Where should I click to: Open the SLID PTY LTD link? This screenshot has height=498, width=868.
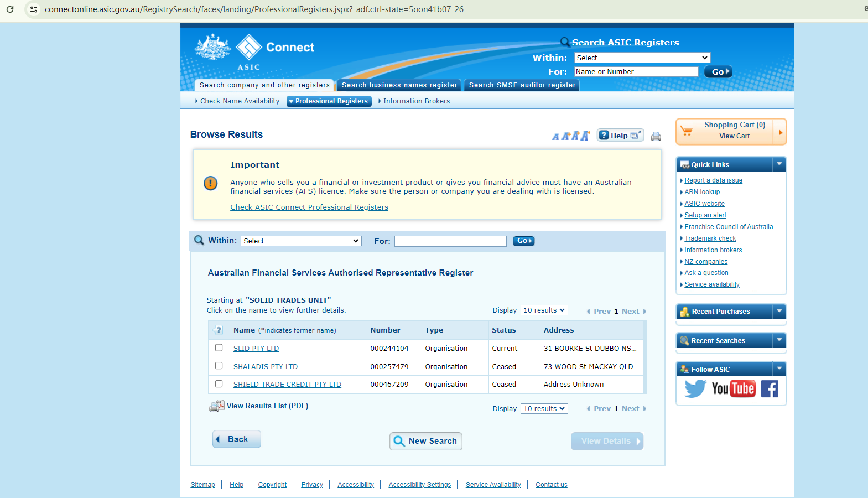click(x=256, y=349)
